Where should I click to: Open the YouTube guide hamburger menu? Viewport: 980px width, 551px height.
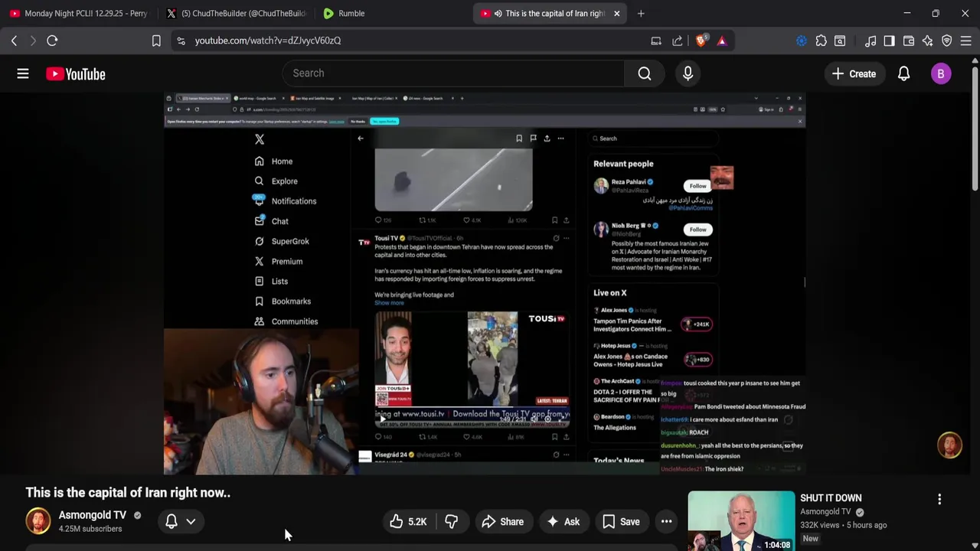tap(23, 73)
